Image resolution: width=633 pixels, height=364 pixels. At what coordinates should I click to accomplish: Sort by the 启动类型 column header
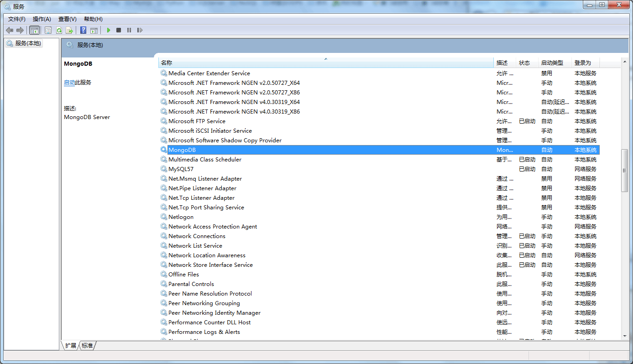552,63
